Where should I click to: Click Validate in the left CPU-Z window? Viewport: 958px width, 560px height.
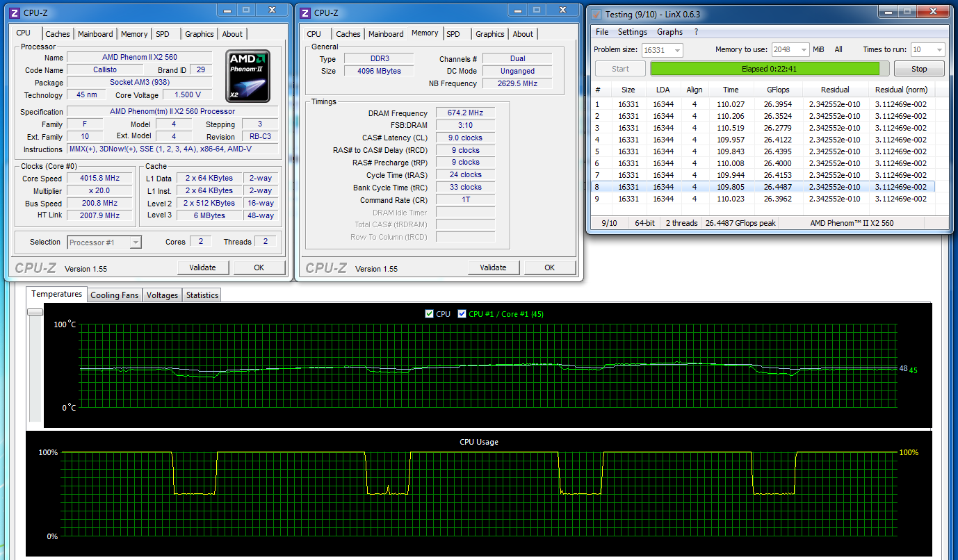(x=202, y=267)
